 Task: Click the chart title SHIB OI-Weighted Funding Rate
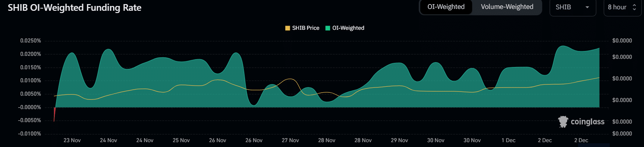point(75,8)
